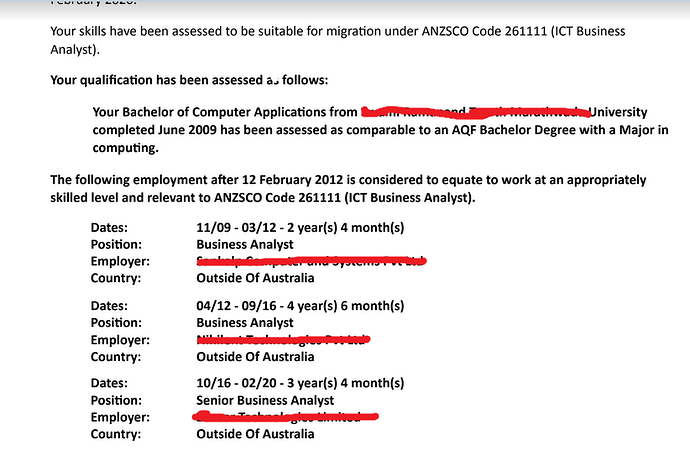
Task: Click the redacted employer of the second job
Action: pos(283,339)
